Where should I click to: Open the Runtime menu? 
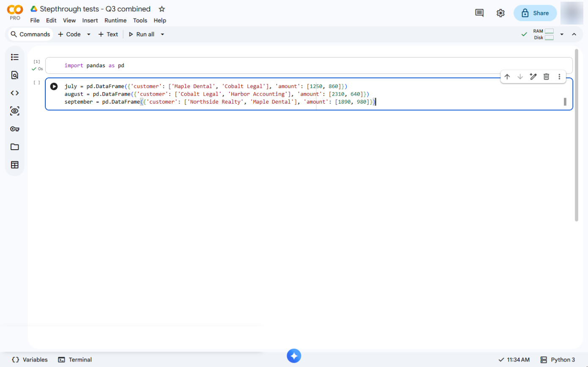[116, 20]
